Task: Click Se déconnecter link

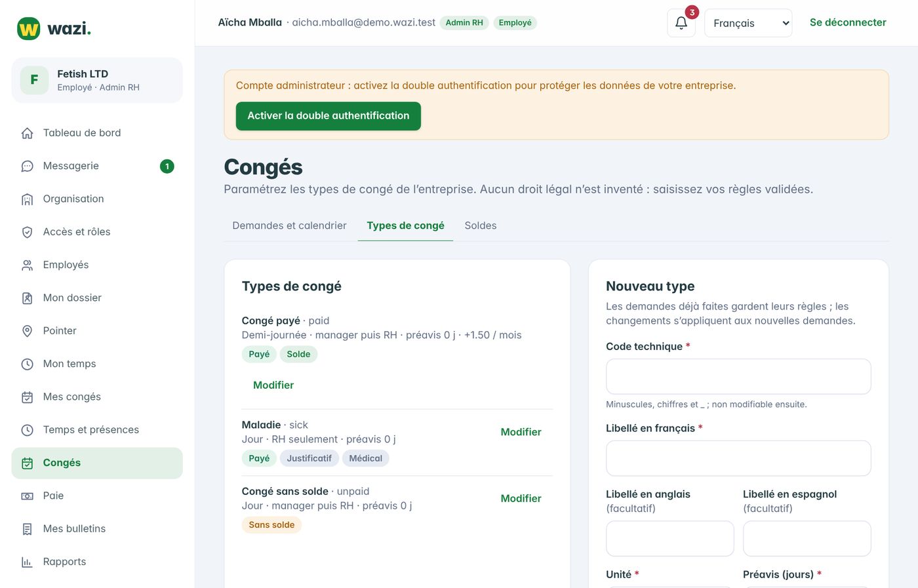Action: (x=848, y=22)
